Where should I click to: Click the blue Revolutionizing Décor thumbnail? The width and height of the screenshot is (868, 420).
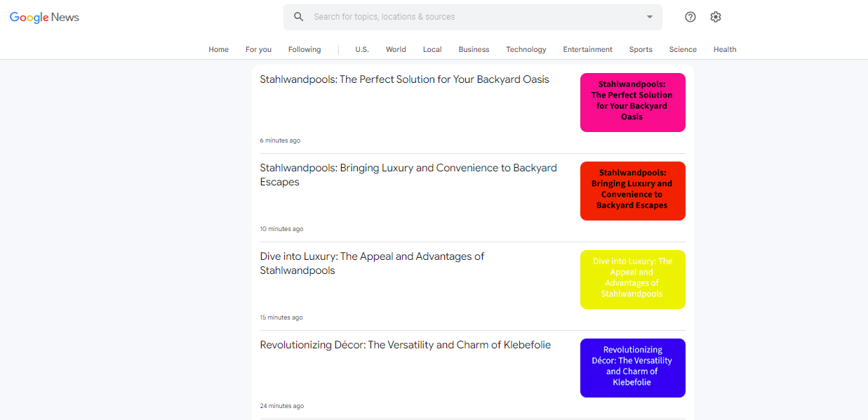(632, 368)
